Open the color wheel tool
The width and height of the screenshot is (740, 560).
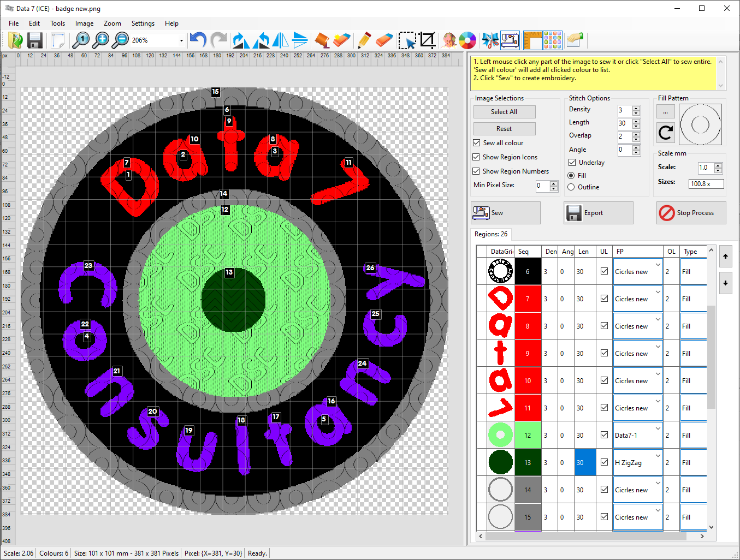pyautogui.click(x=467, y=40)
